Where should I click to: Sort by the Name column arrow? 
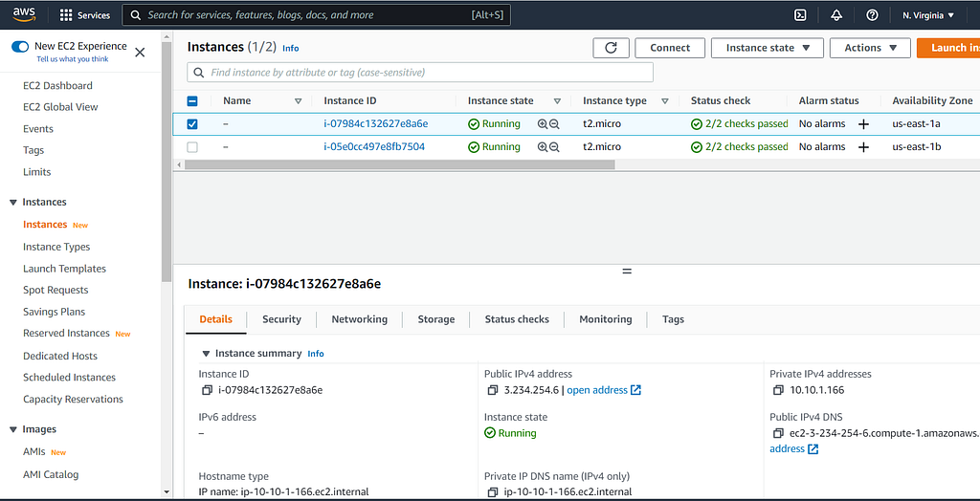point(299,101)
